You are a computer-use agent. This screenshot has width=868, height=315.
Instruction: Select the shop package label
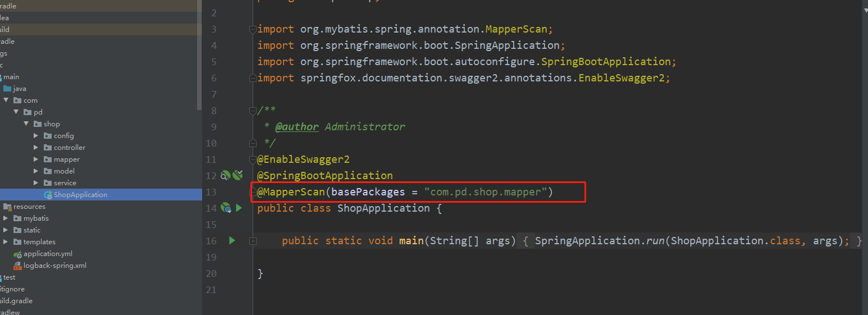52,124
